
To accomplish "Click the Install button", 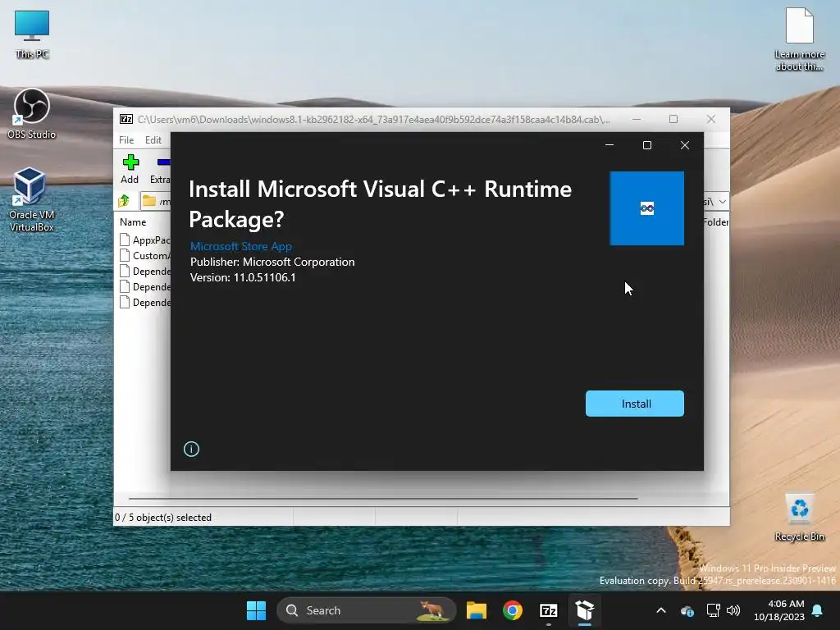I will pyautogui.click(x=634, y=404).
